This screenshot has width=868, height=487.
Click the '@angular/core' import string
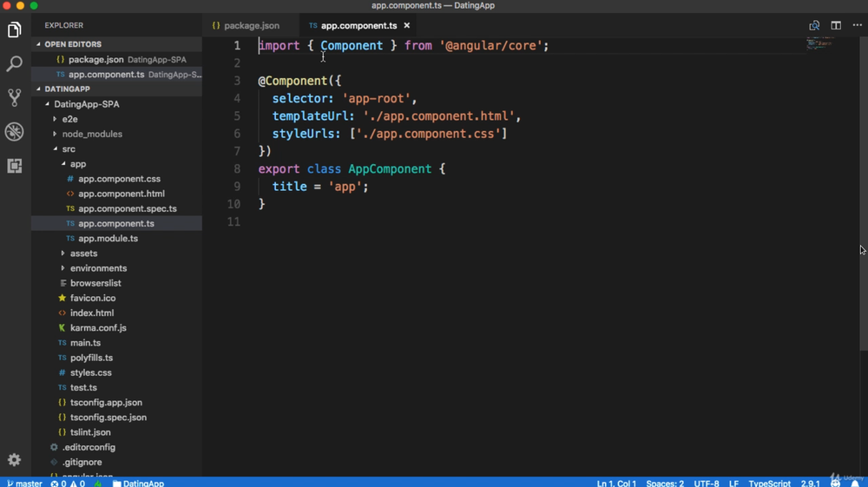pos(490,45)
